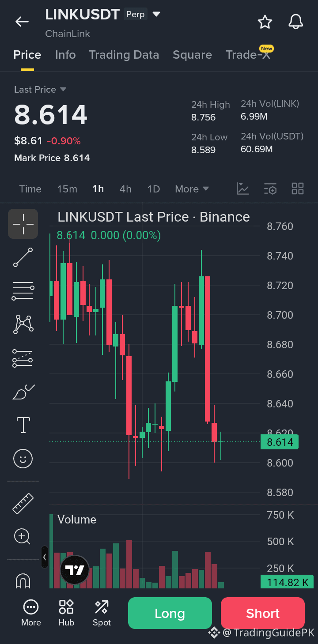This screenshot has width=318, height=644.
Task: Switch to the Price tab
Action: coord(27,55)
